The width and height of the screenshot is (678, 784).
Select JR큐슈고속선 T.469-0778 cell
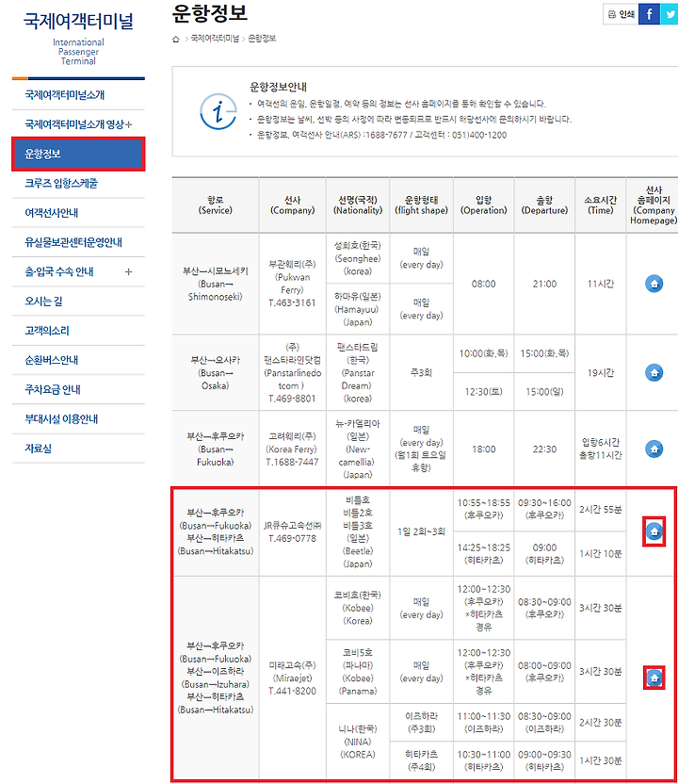[292, 531]
